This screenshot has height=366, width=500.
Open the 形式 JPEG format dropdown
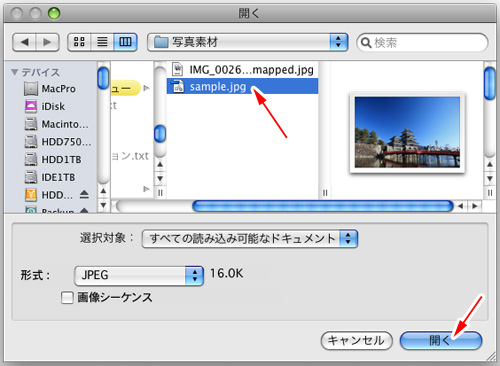tap(139, 276)
